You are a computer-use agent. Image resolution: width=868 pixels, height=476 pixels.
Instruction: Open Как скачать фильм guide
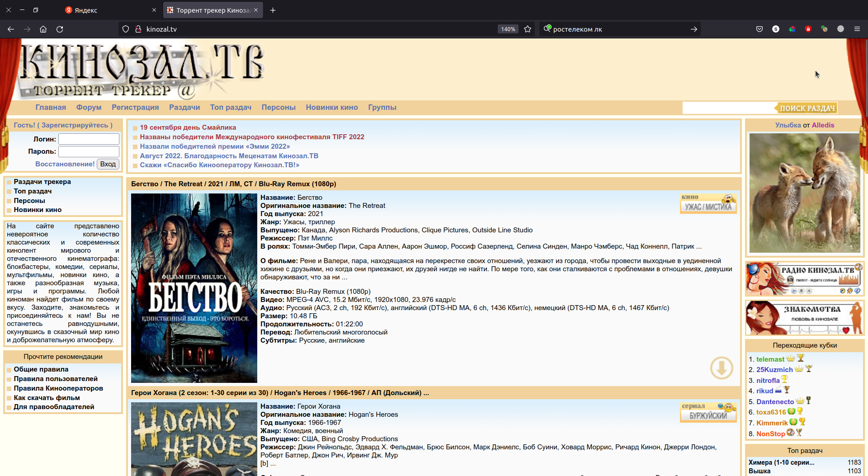click(47, 398)
